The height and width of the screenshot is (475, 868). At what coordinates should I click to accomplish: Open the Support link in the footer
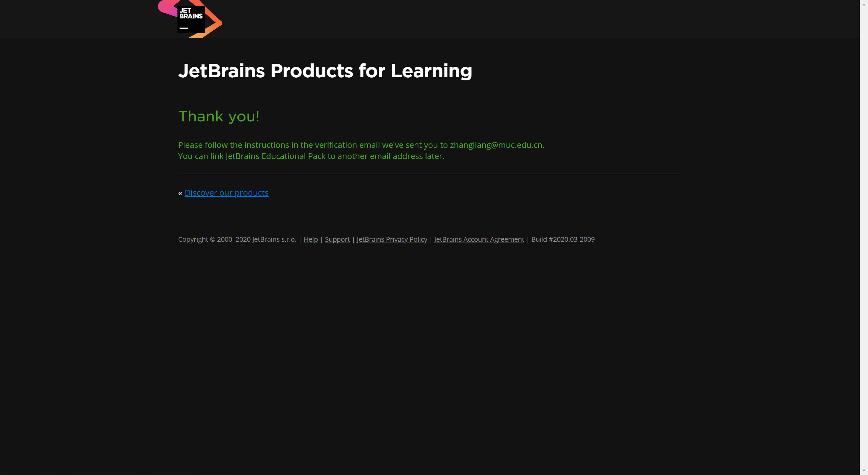click(x=337, y=239)
